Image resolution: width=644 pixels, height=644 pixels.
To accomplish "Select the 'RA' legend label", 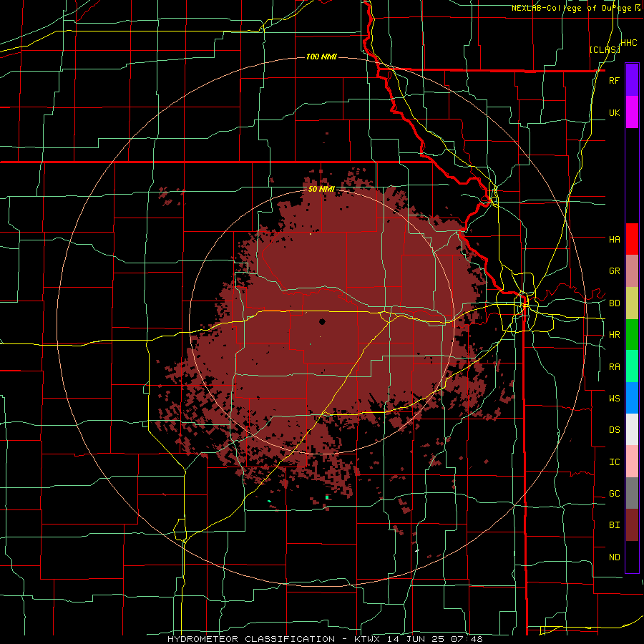I will tap(614, 367).
